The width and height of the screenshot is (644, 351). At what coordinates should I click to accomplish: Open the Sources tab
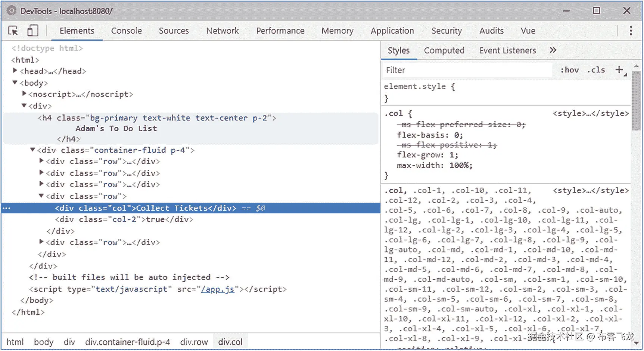point(174,31)
